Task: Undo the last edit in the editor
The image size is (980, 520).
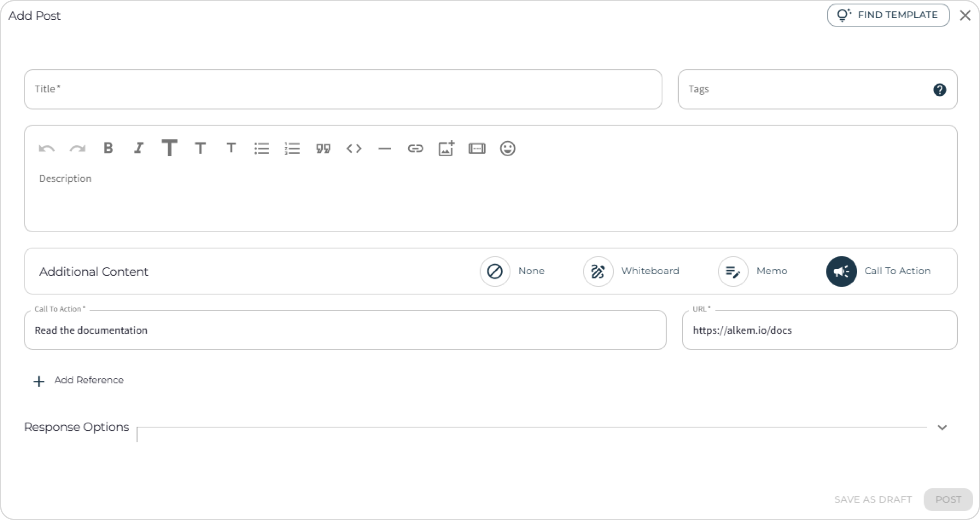Action: [46, 148]
